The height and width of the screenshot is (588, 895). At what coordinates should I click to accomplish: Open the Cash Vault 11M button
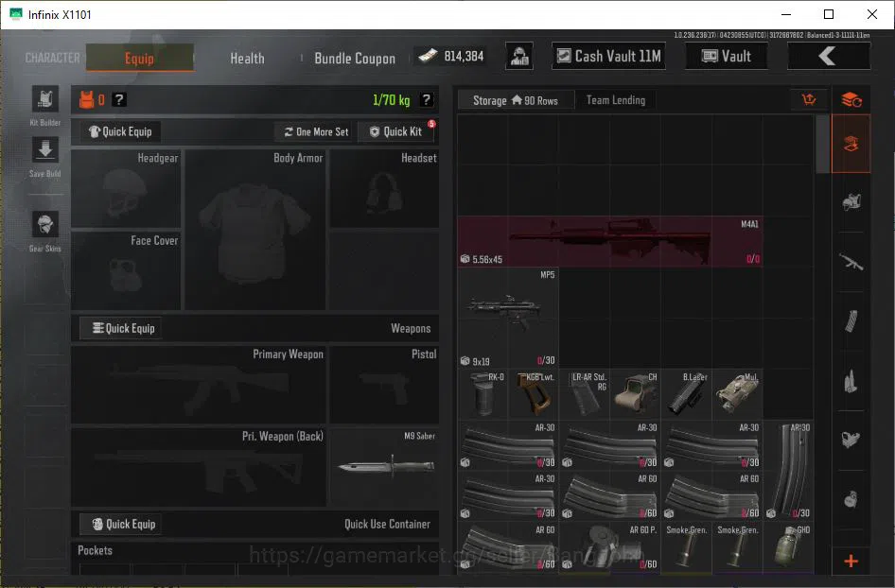point(608,57)
